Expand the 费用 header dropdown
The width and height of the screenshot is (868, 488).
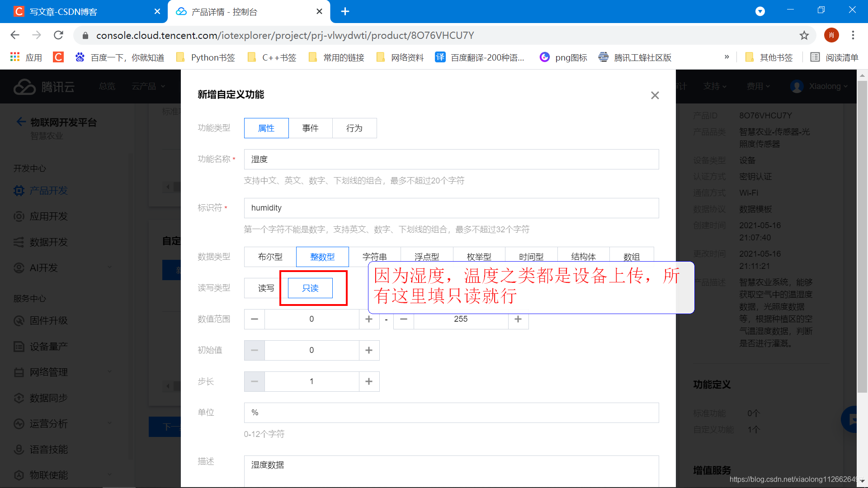(758, 86)
